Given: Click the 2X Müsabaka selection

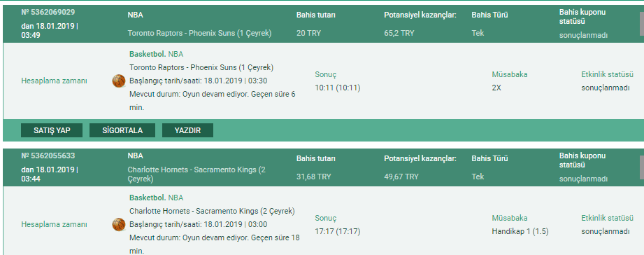Looking at the screenshot, I should (496, 88).
